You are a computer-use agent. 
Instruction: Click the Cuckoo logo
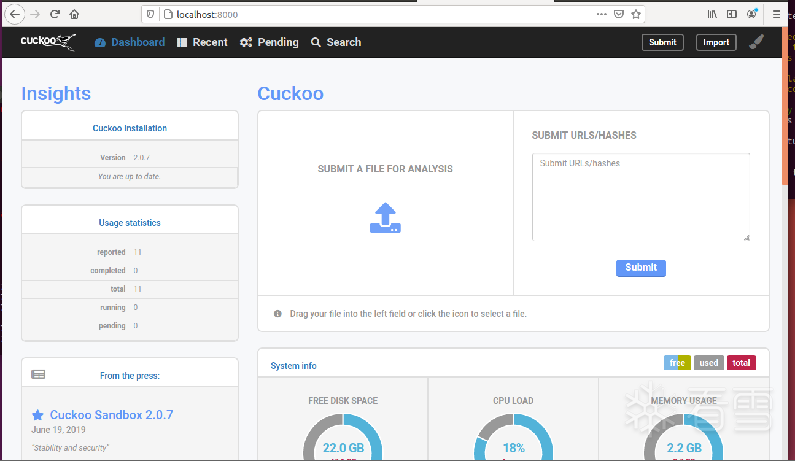48,42
